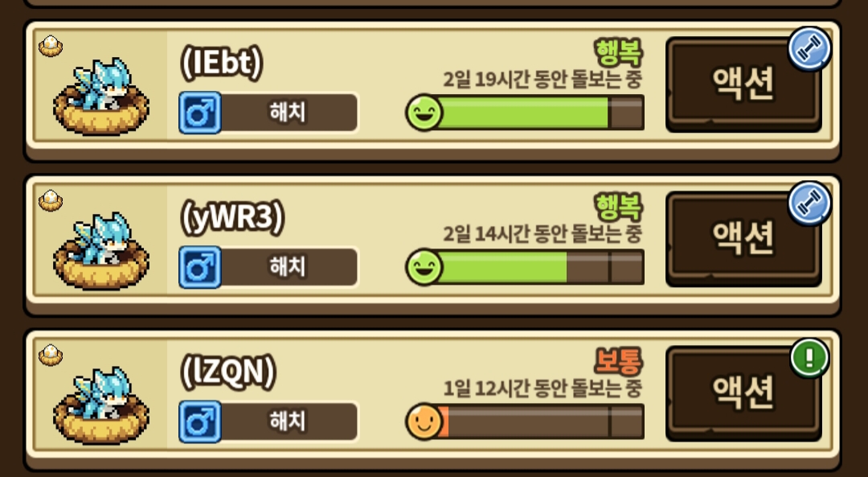Viewport: 868px width, 477px height.
Task: Tap the male gender icon for IEbt
Action: click(x=200, y=113)
